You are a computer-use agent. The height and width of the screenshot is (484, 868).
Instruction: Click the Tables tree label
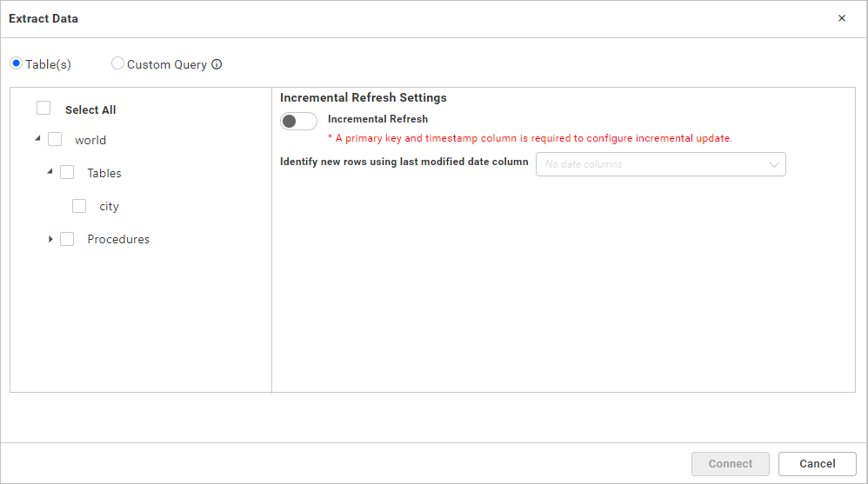tap(104, 173)
